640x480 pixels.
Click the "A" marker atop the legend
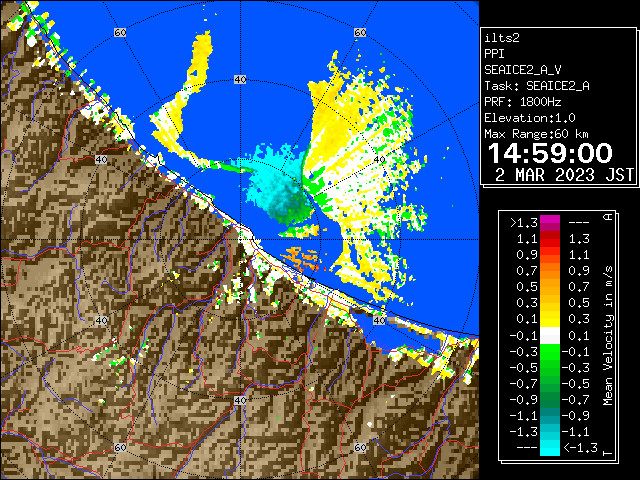click(x=608, y=217)
